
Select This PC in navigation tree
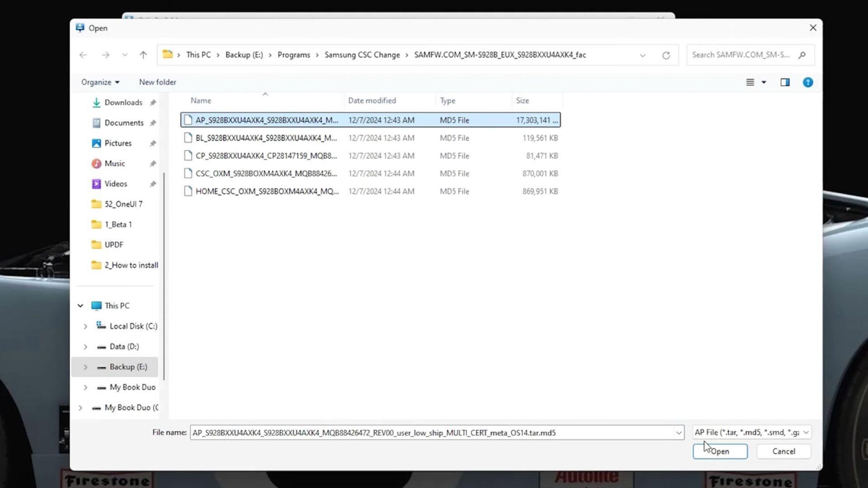tap(117, 306)
